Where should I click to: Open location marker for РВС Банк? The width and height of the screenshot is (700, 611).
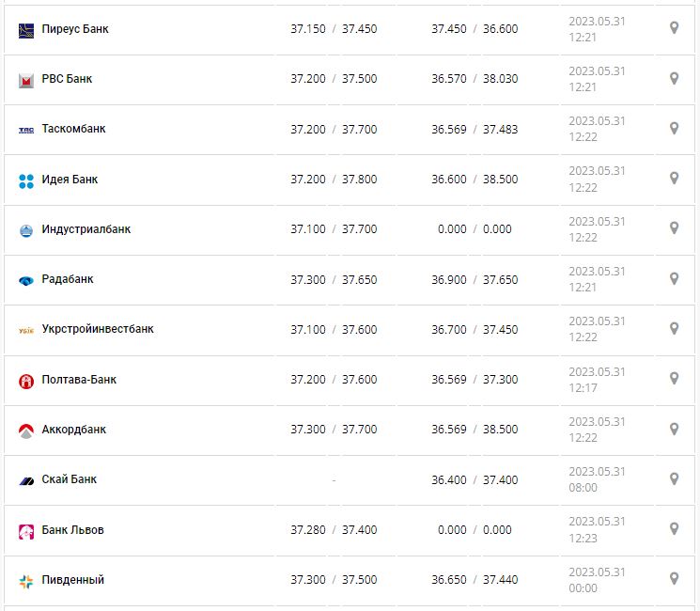point(674,78)
